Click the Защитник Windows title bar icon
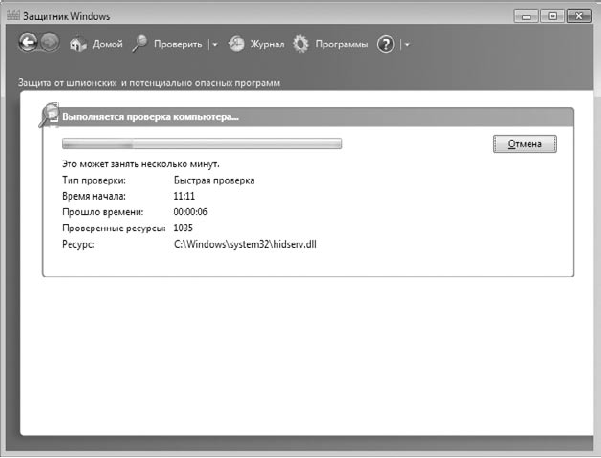 (13, 16)
